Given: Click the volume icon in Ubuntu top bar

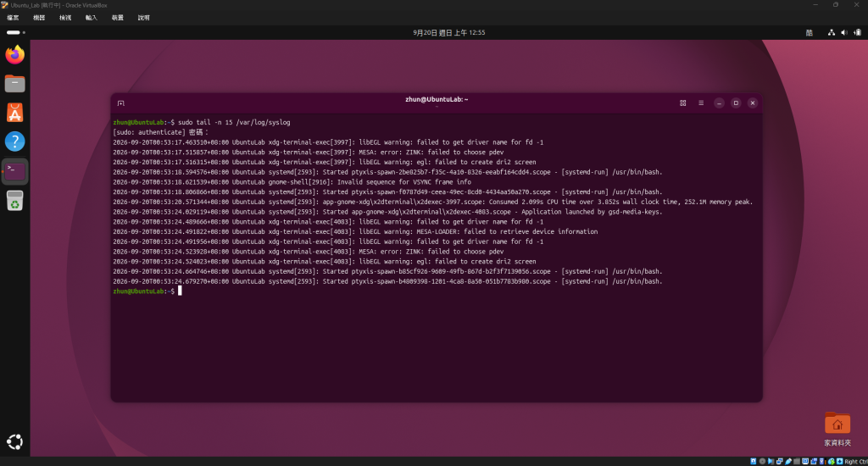Looking at the screenshot, I should pos(843,33).
